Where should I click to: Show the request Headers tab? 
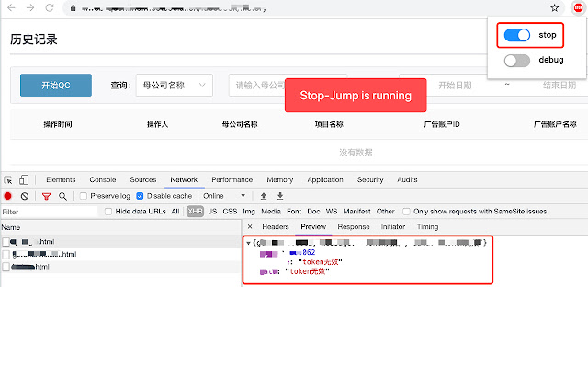pos(276,227)
